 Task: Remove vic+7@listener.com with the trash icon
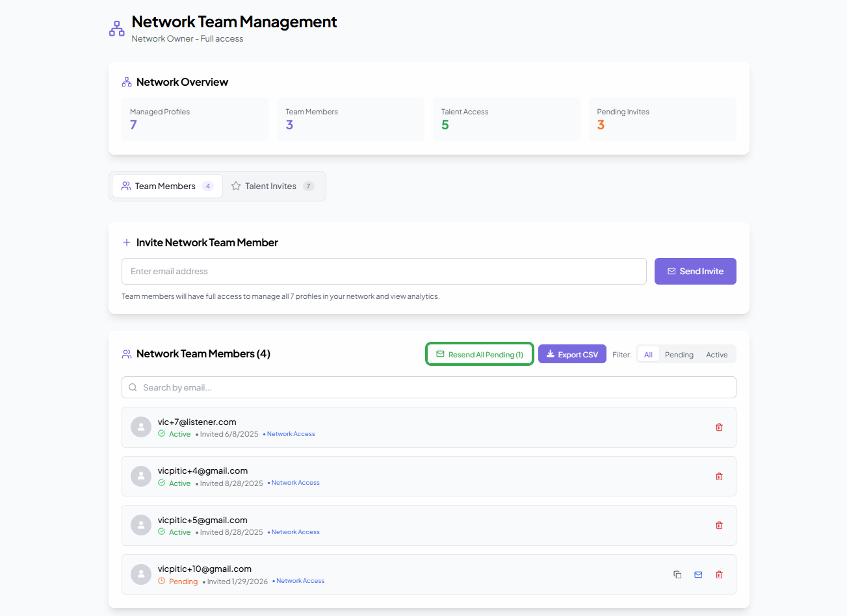[719, 427]
